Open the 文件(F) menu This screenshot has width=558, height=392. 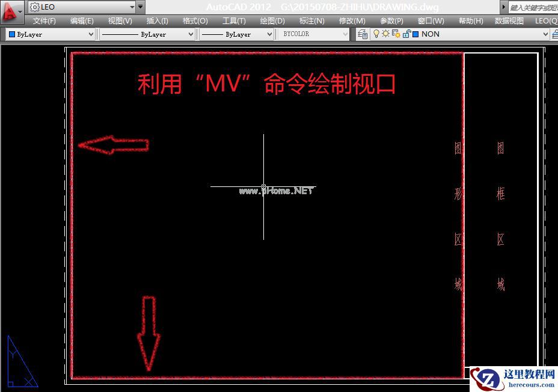[x=44, y=21]
